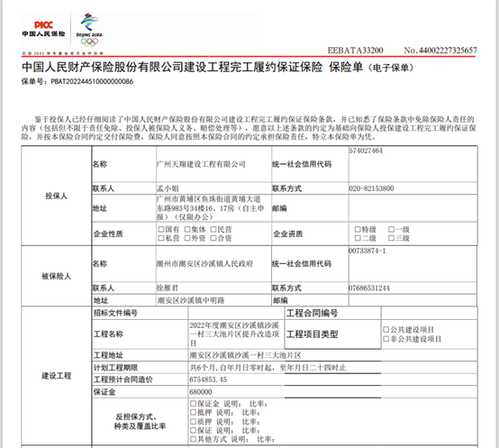Click credit code 00733874-1

coord(367,251)
